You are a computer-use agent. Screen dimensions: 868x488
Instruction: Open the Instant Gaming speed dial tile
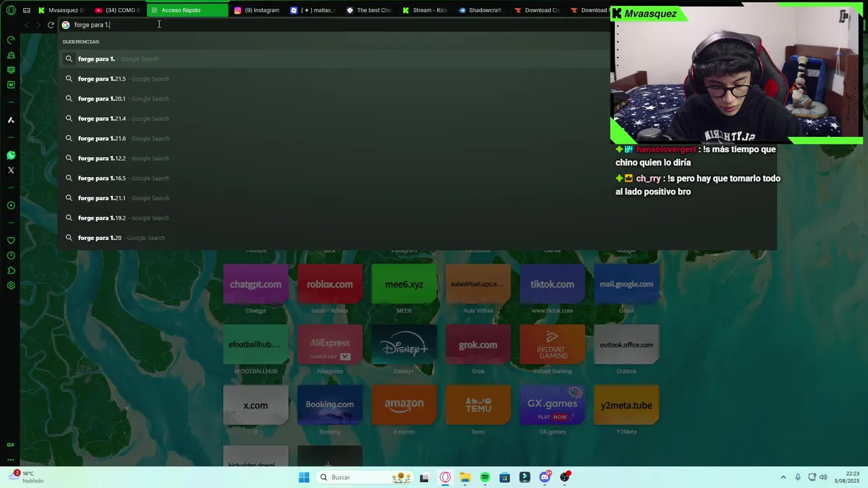[x=552, y=344]
